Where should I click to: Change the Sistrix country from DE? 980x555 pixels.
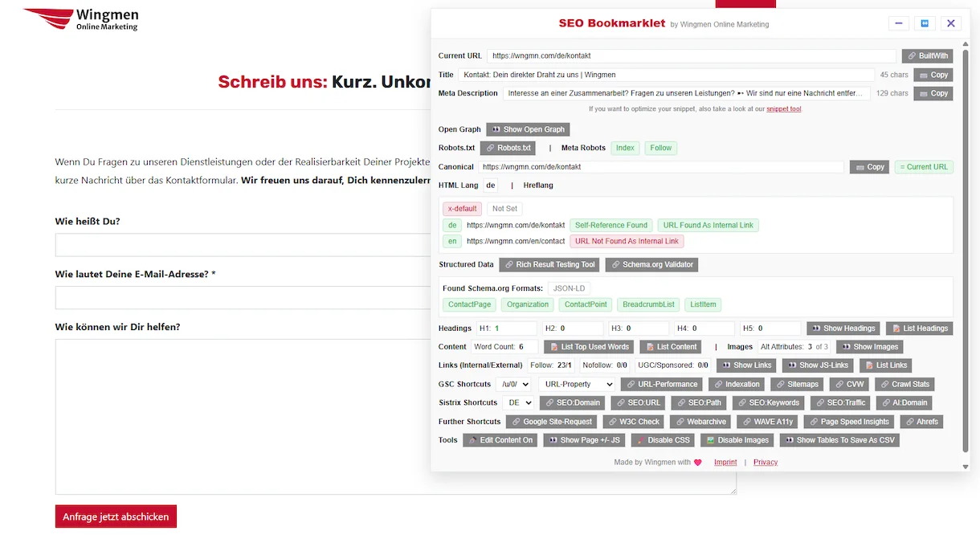[518, 402]
